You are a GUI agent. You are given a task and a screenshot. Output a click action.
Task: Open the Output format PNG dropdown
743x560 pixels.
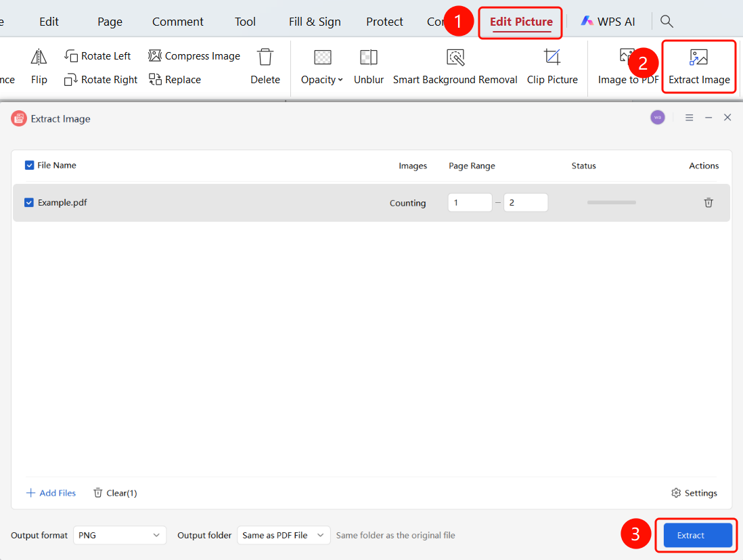[120, 536]
